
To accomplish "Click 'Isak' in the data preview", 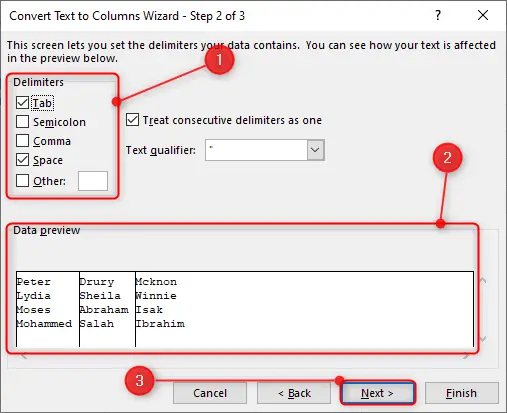I will [149, 310].
